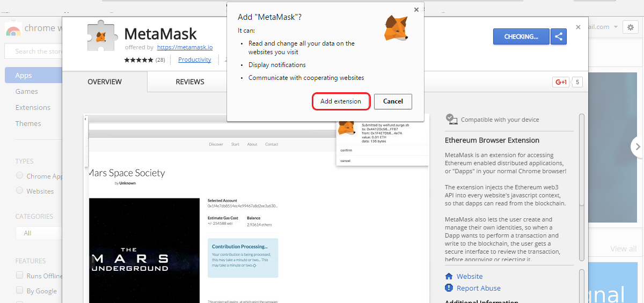
Task: Click the View all link
Action: point(623,249)
